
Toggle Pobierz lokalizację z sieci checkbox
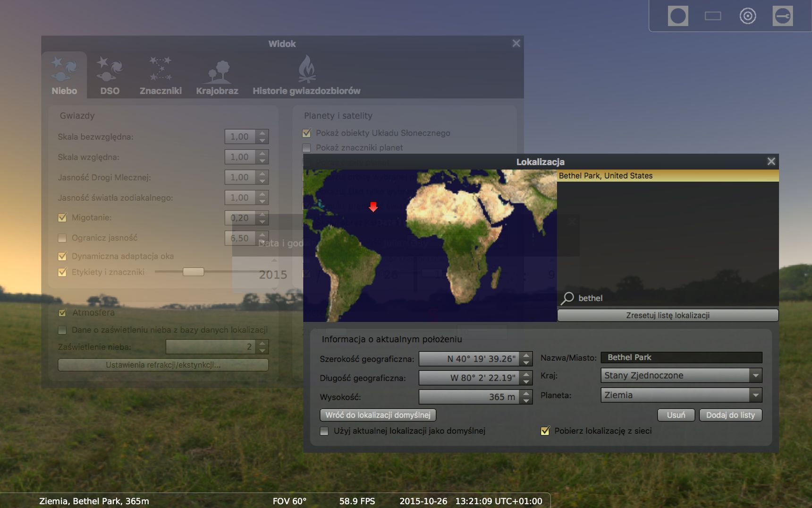click(x=545, y=431)
